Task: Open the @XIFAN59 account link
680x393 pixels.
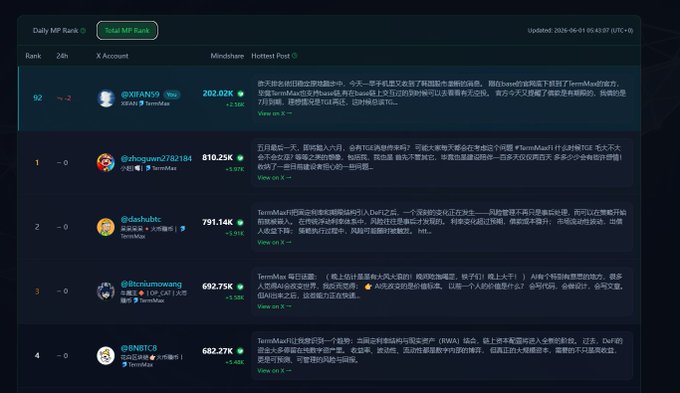Action: [140, 94]
